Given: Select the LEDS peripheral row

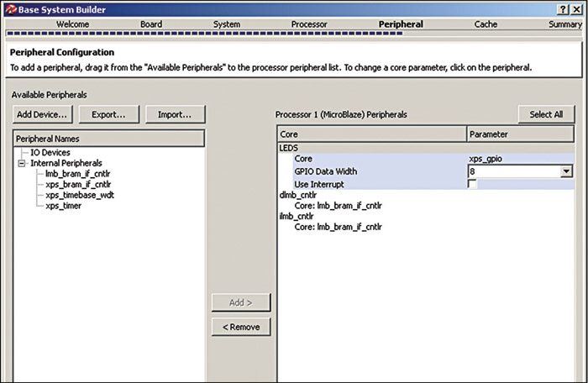Looking at the screenshot, I should click(289, 148).
